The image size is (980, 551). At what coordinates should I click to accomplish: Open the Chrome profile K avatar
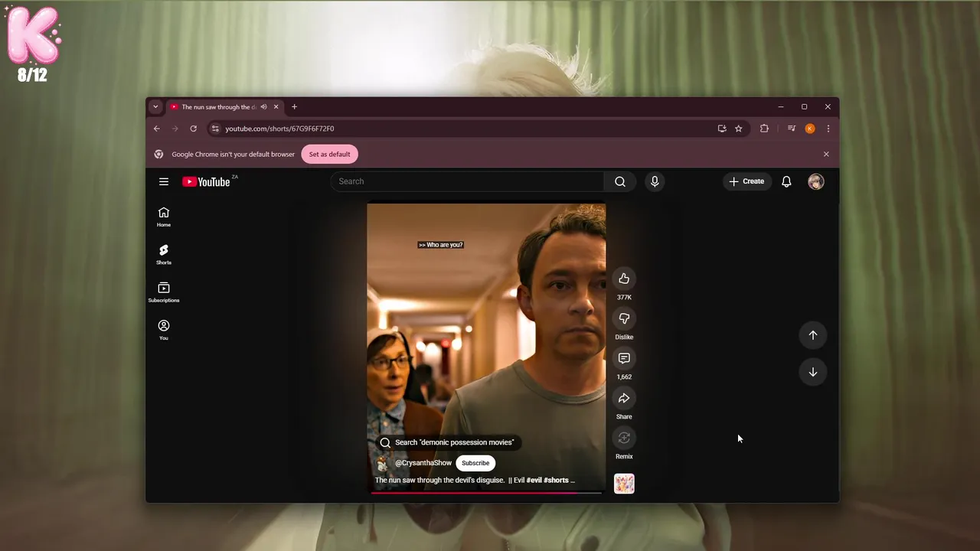pyautogui.click(x=810, y=129)
